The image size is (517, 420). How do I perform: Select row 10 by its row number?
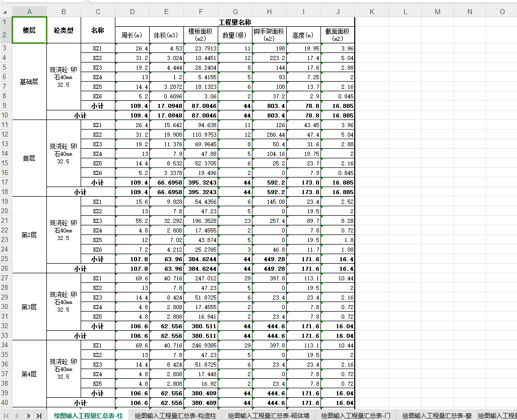[x=5, y=115]
